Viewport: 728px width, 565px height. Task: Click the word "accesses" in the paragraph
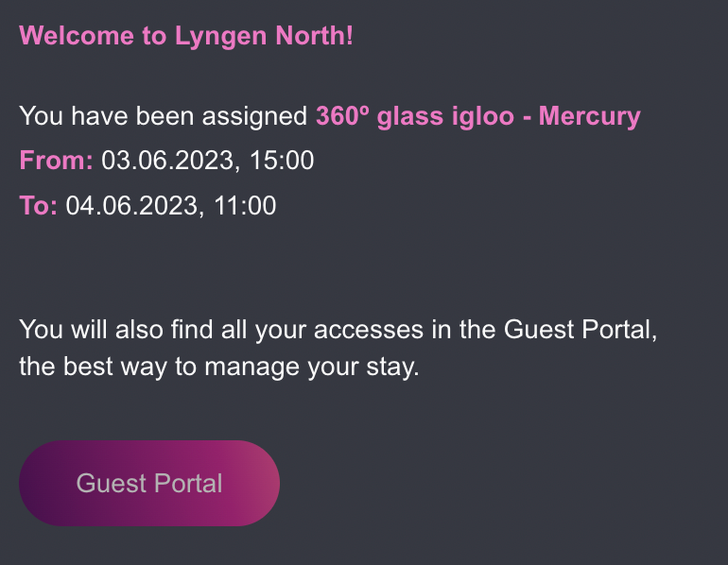(369, 330)
